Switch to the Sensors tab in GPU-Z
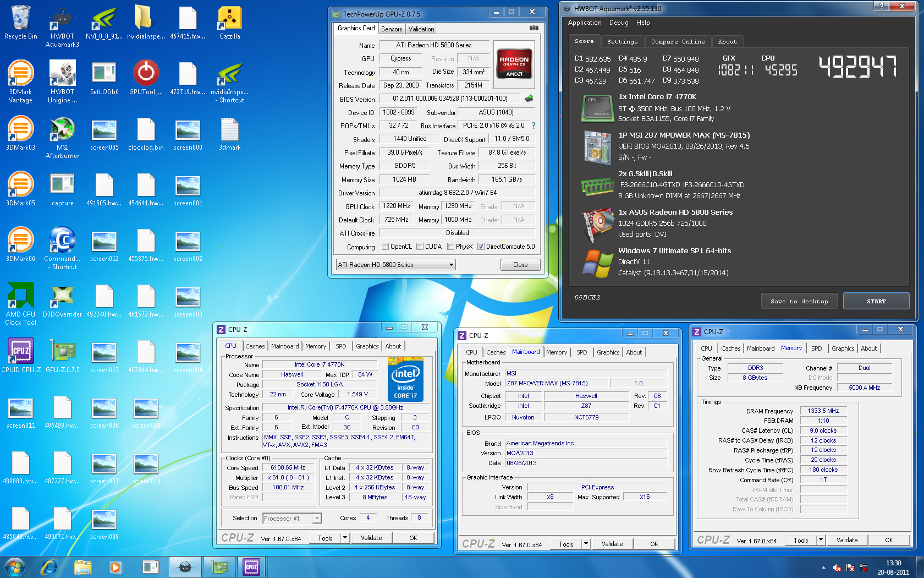924x578 pixels. (x=392, y=29)
